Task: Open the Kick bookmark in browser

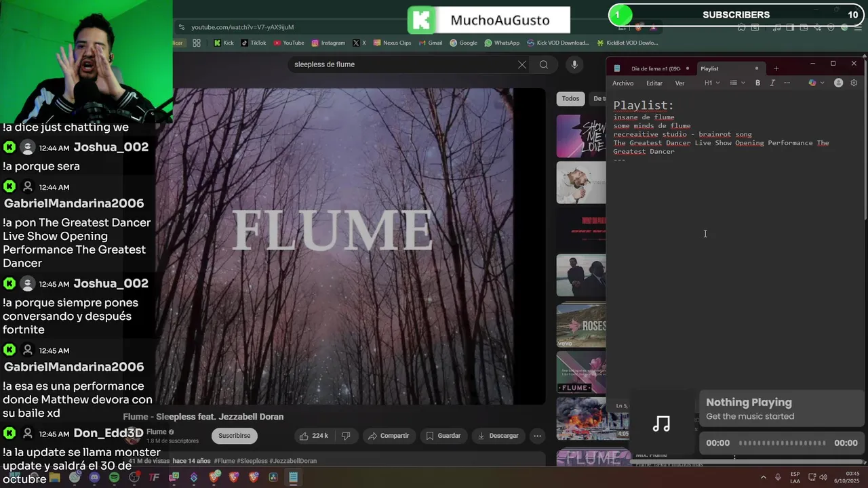Action: [223, 43]
